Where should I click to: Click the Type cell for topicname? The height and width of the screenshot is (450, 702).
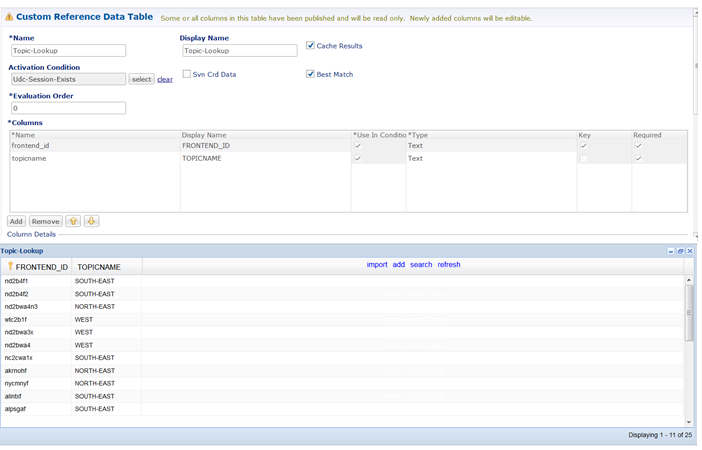(x=491, y=158)
